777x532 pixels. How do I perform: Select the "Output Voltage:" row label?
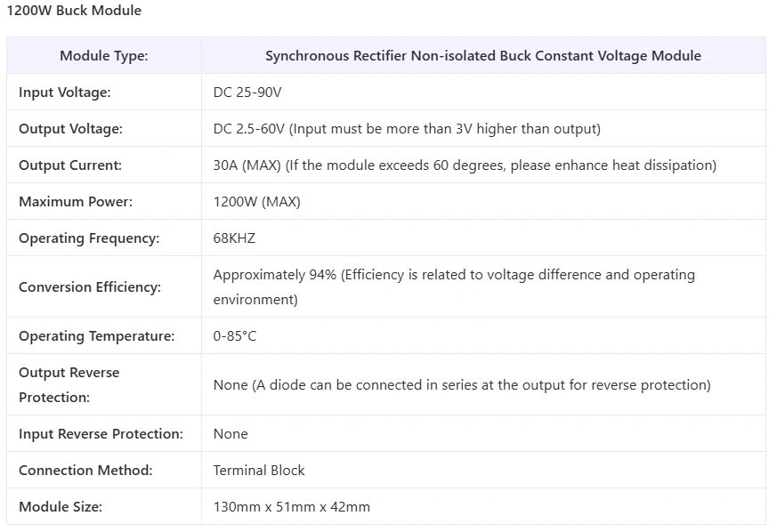pos(70,129)
